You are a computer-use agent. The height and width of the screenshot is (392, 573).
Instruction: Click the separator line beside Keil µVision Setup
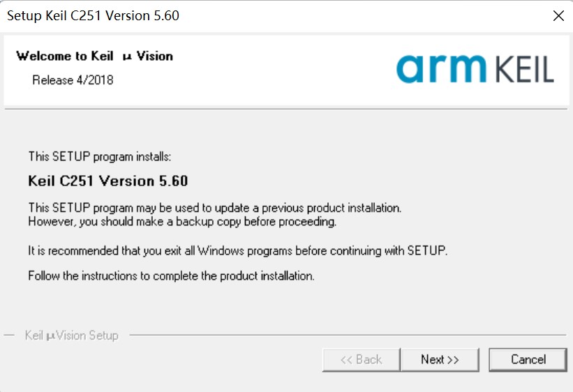coord(347,335)
